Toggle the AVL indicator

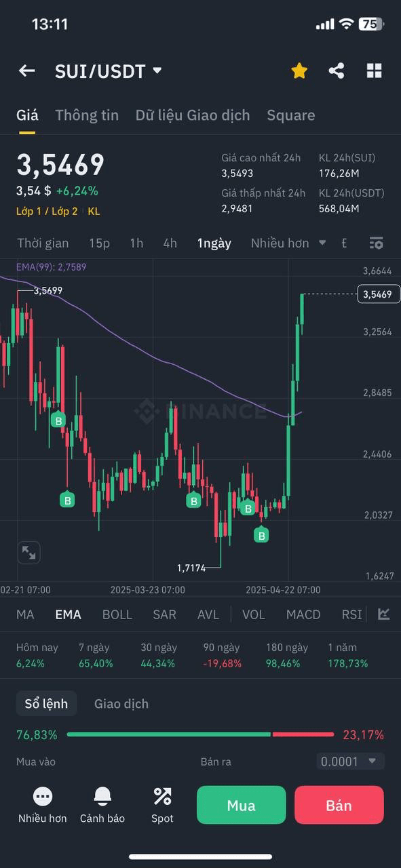click(208, 614)
